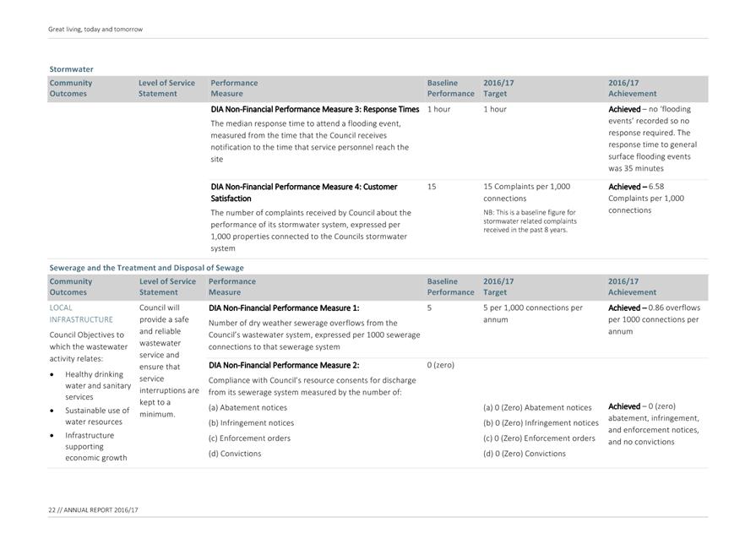Image resolution: width=756 pixels, height=539 pixels.
Task: Select the 'LOCAL INFRASTRUCTURE' community outcome label
Action: pos(81,314)
